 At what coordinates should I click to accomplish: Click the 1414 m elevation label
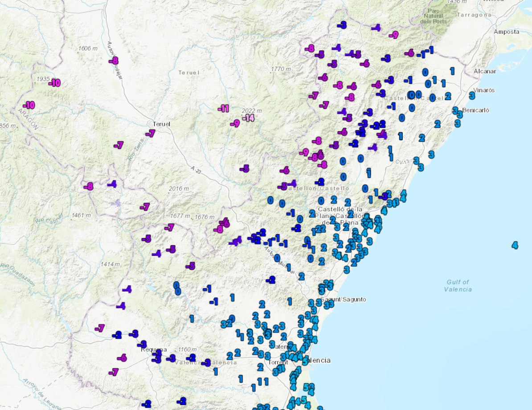(x=110, y=264)
